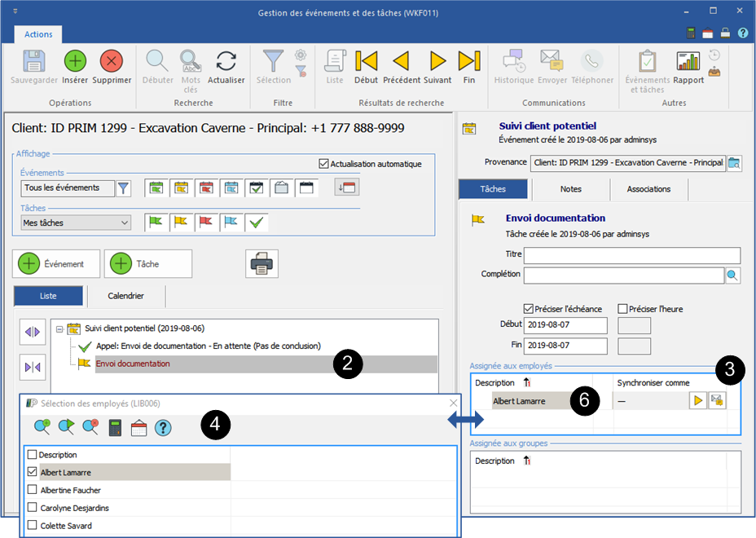The width and height of the screenshot is (756, 538).
Task: Collapse the Suivi client potentiel tree node
Action: (x=59, y=328)
